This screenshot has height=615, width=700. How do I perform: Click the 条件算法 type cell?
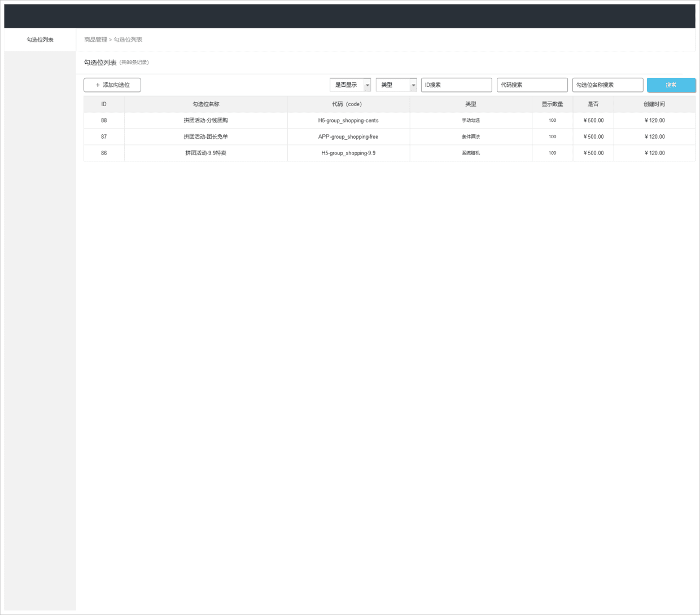pos(471,137)
